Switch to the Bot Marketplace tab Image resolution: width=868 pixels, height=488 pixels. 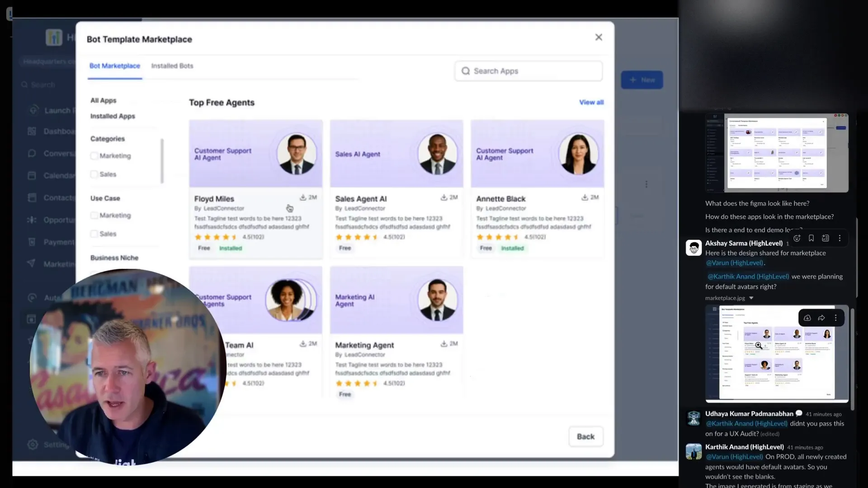click(115, 66)
